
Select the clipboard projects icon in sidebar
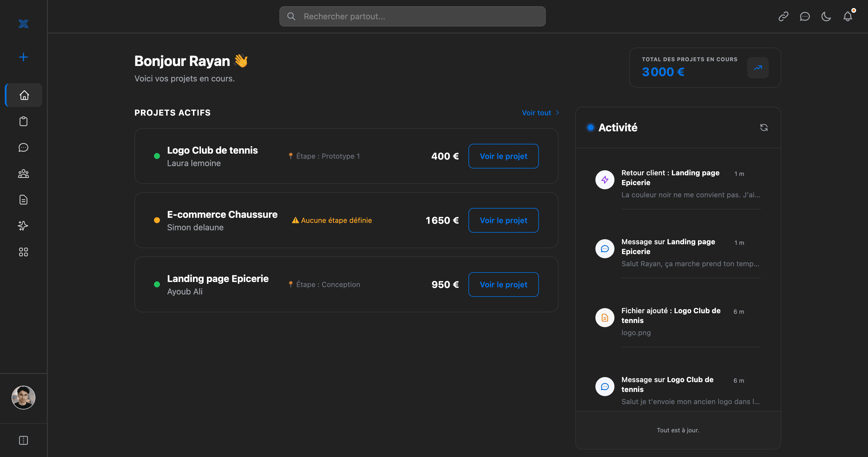click(x=23, y=121)
